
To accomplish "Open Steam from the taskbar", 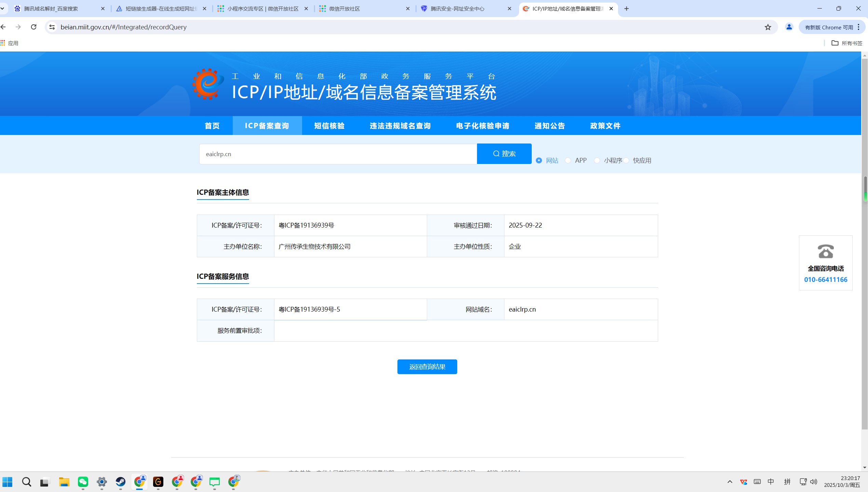I will [x=121, y=482].
